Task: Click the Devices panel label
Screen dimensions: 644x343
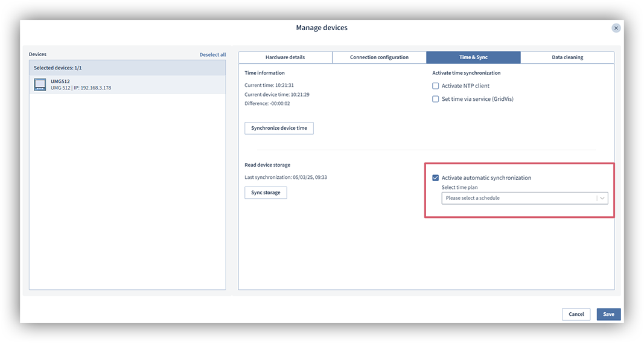Action: pyautogui.click(x=37, y=54)
